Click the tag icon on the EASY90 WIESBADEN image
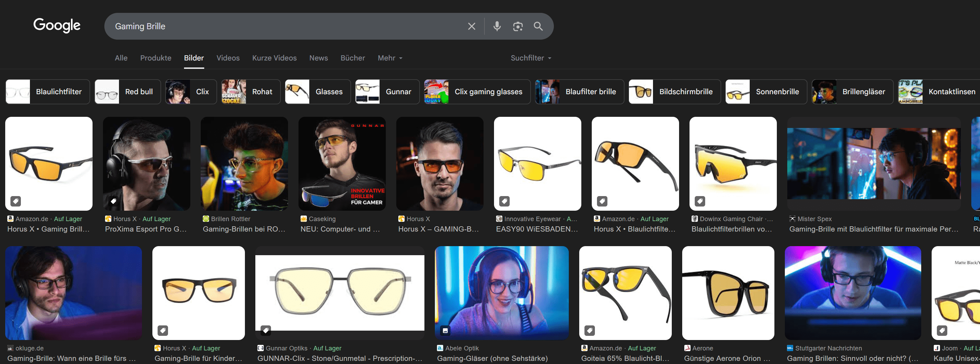Image resolution: width=980 pixels, height=364 pixels. click(504, 201)
